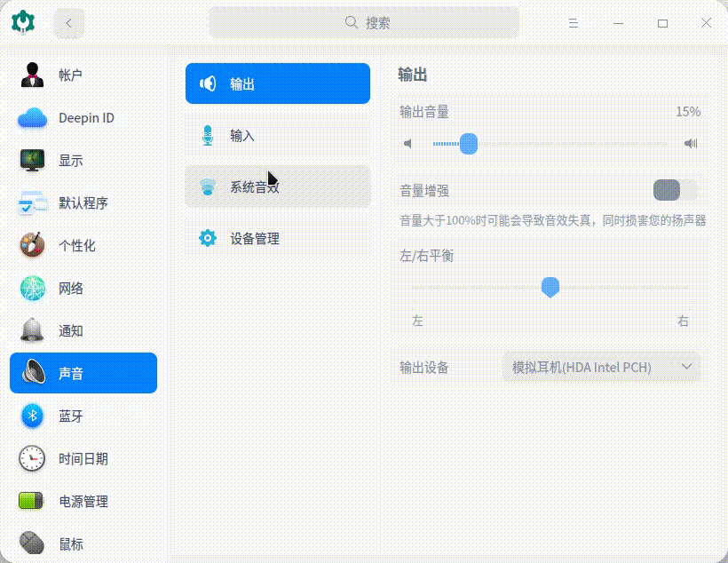
Task: Select the 网络 network globe icon
Action: pos(32,289)
